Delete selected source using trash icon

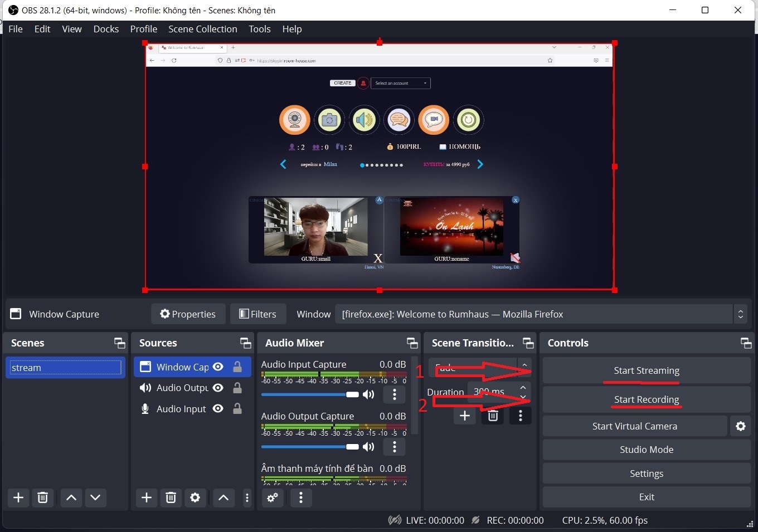171,497
